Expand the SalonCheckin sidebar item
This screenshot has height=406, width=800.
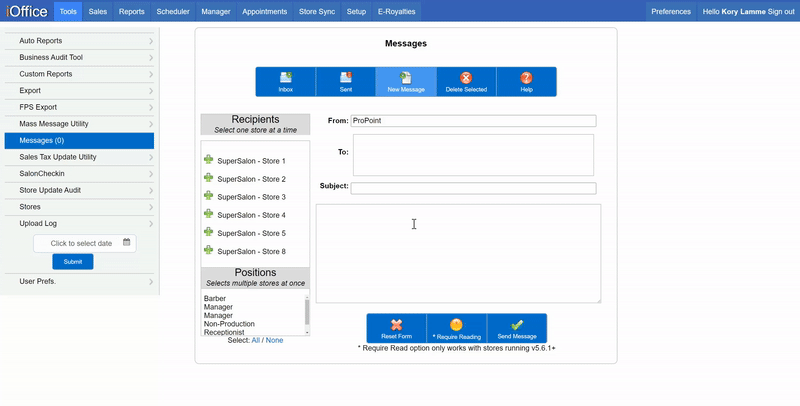pyautogui.click(x=79, y=174)
